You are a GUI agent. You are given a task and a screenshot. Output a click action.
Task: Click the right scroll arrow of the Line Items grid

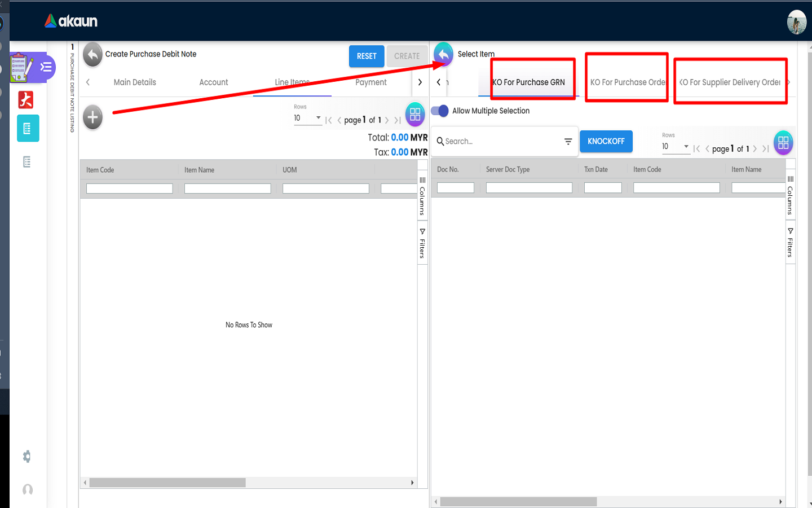[412, 483]
